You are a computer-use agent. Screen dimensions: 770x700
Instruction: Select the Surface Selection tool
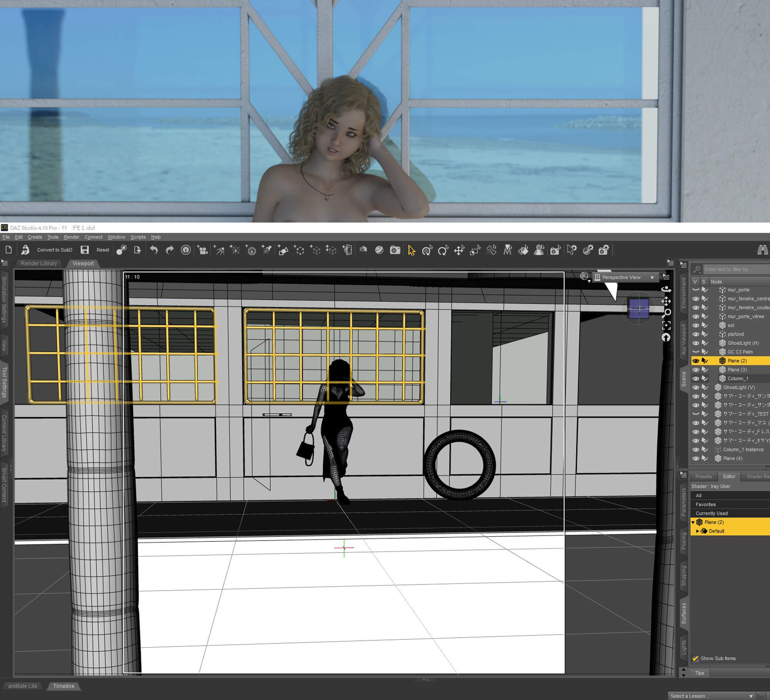(x=523, y=250)
